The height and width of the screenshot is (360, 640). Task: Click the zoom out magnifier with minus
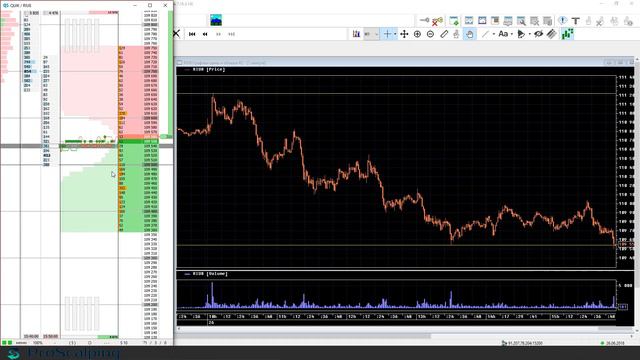pos(430,34)
